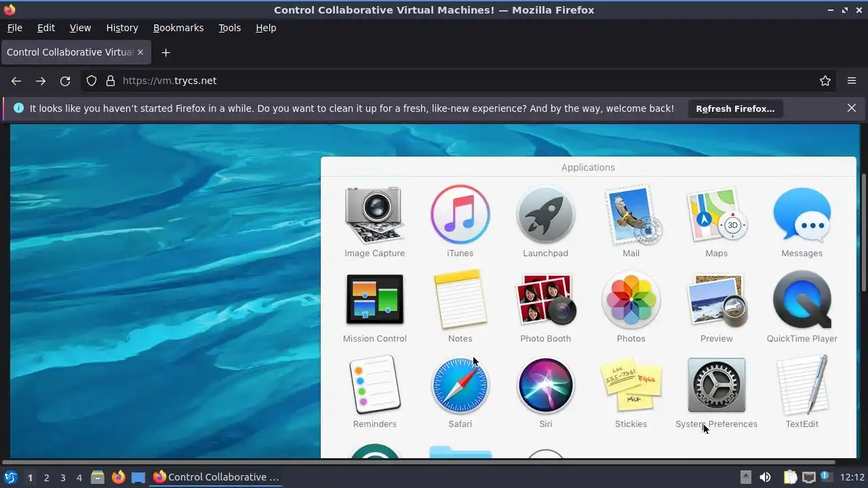The image size is (868, 488).
Task: Switch to workspace 3
Action: (62, 477)
